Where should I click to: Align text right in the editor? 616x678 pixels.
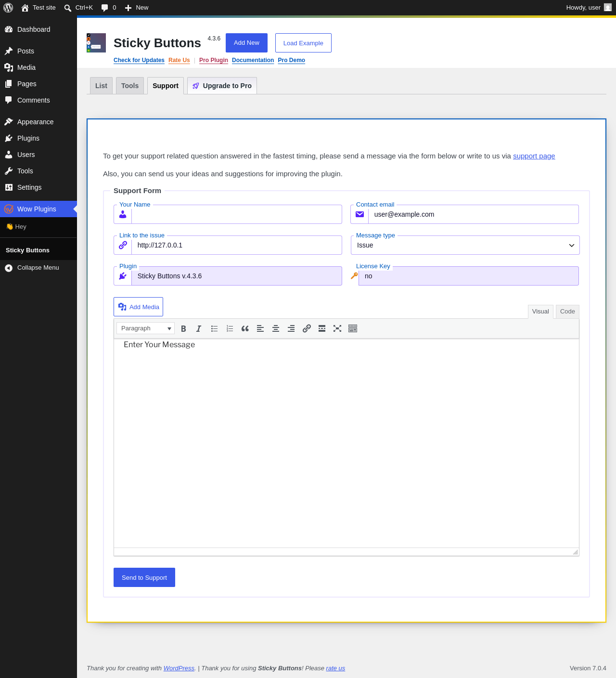click(x=291, y=328)
